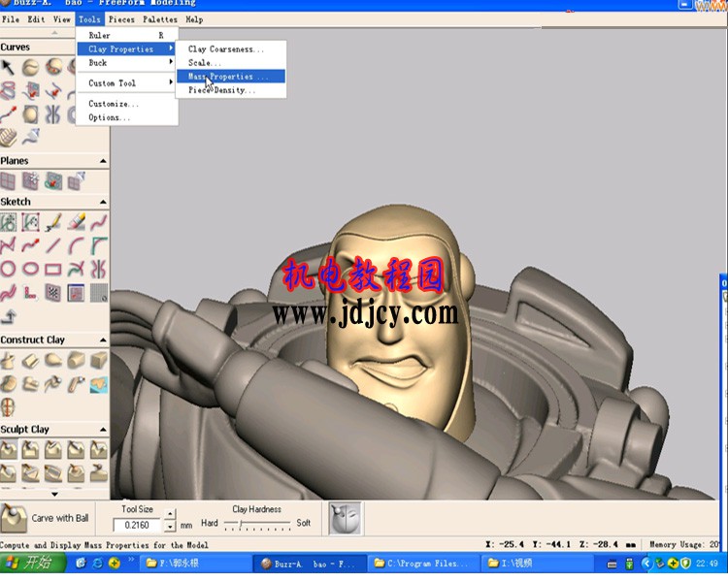Choose Ruler from the Tools menu

point(128,35)
